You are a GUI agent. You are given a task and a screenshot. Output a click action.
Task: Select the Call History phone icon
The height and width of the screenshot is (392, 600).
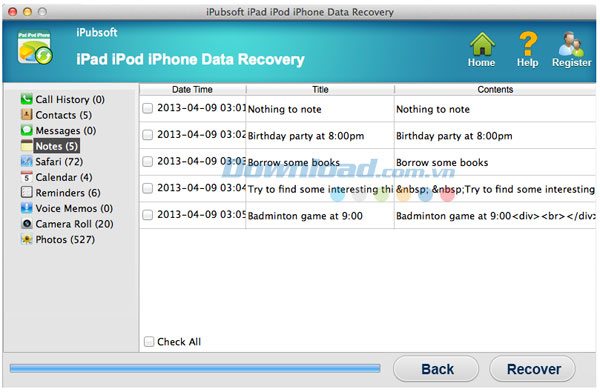click(26, 99)
